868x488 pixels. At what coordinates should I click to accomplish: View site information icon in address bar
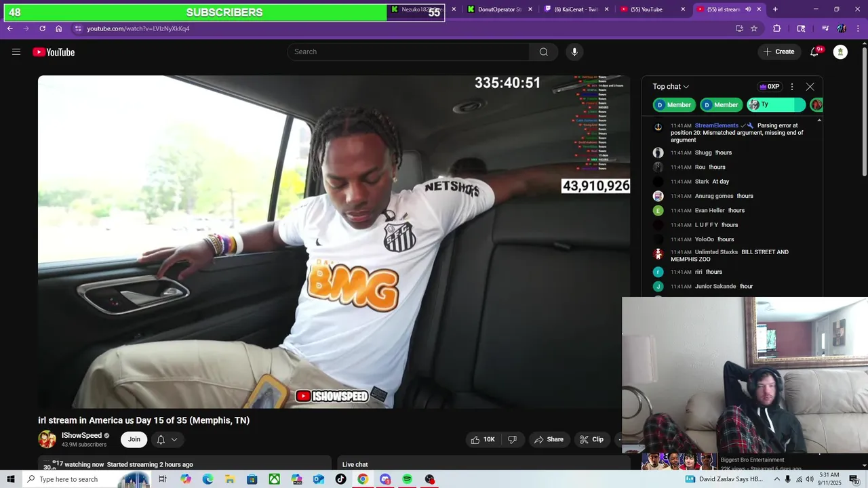(x=78, y=28)
